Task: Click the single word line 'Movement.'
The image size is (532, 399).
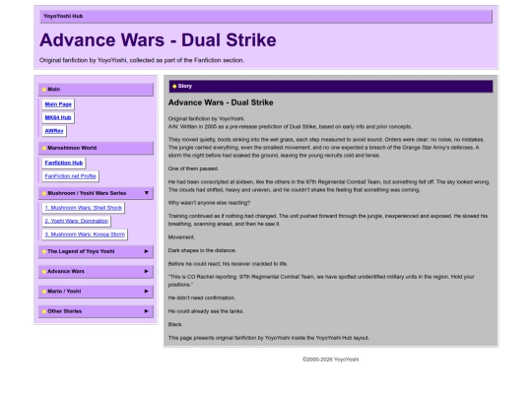Action: (x=181, y=237)
